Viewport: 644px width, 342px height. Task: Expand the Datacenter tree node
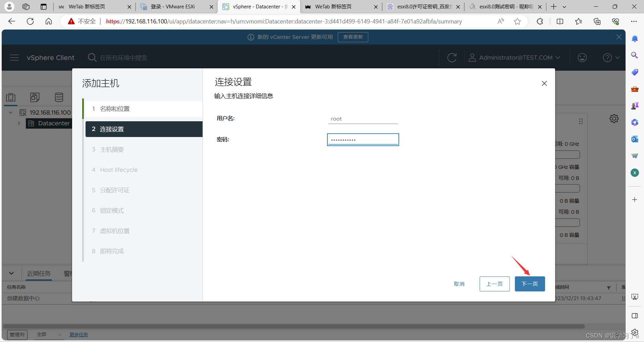pos(19,123)
